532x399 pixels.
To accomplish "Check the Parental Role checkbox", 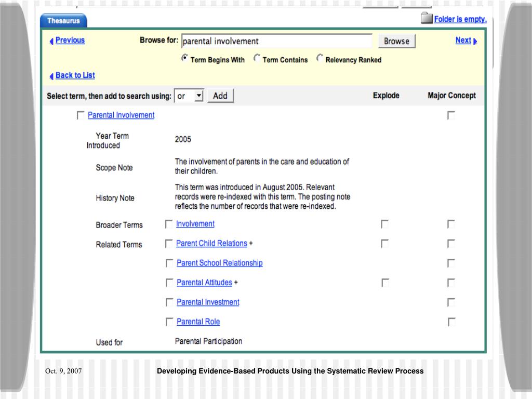I will click(169, 322).
